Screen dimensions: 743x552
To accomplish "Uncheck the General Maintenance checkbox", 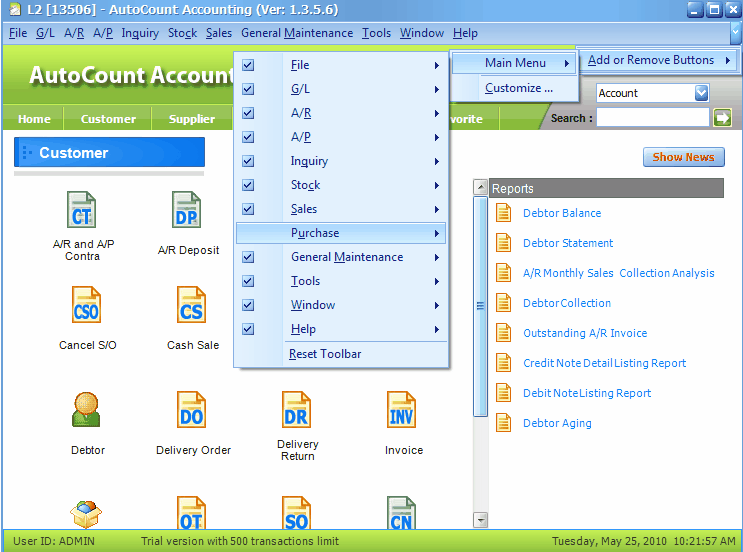I will (248, 257).
